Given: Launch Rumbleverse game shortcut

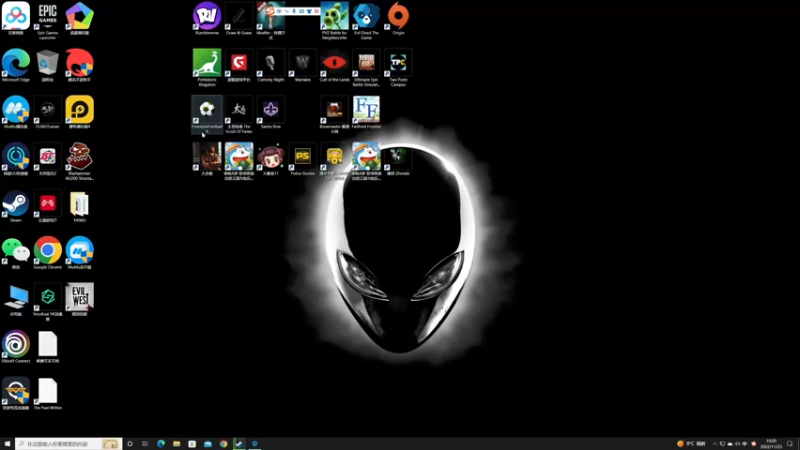Looking at the screenshot, I should coord(207,18).
